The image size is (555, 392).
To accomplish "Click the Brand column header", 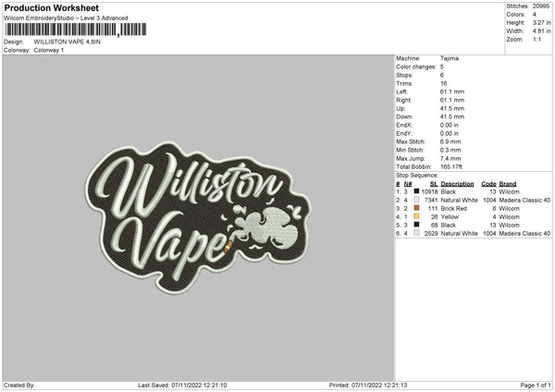I will pyautogui.click(x=508, y=184).
